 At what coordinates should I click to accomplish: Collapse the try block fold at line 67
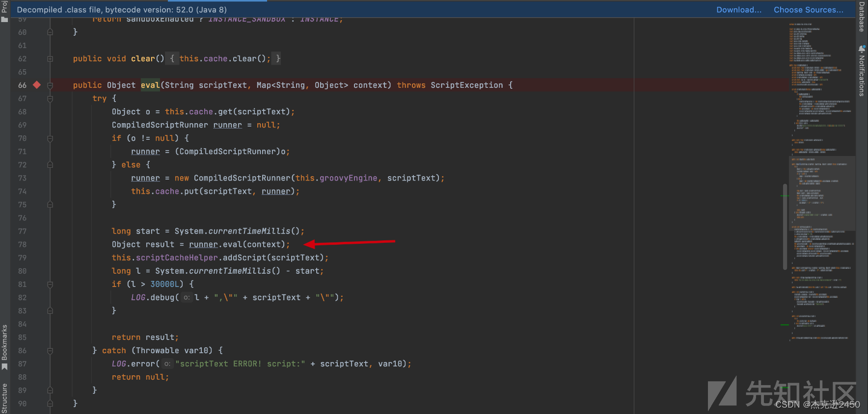(50, 99)
